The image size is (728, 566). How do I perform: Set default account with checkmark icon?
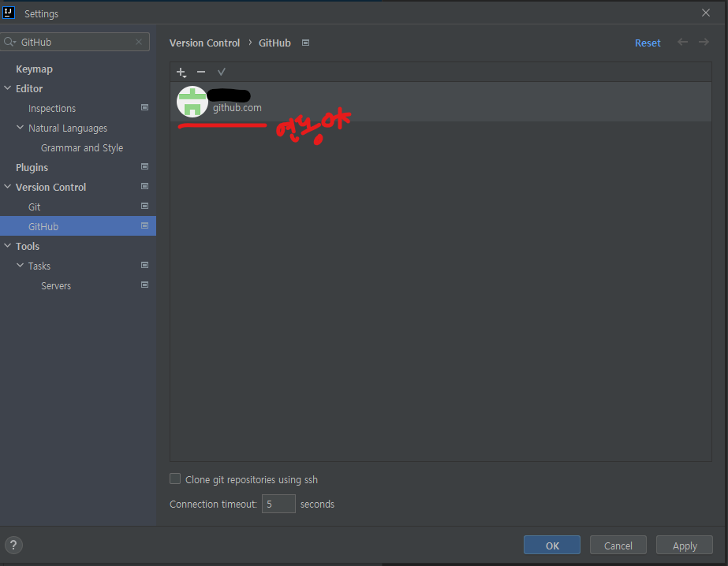(222, 72)
